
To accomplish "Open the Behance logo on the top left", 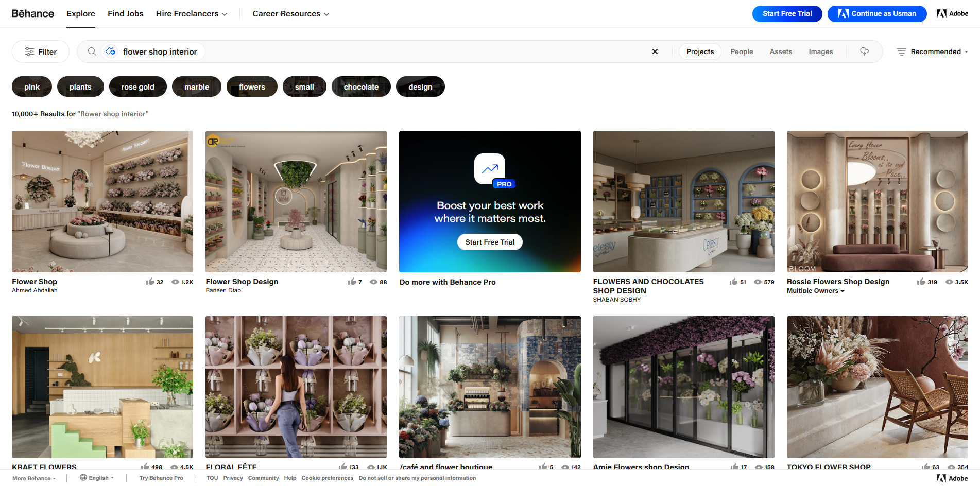I will (32, 13).
